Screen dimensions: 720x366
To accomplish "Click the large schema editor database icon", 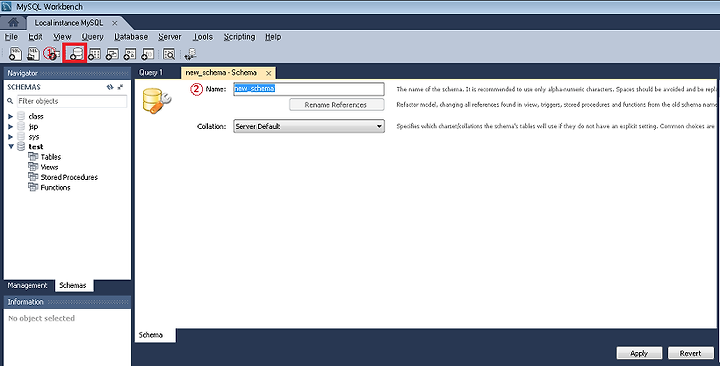I will [x=157, y=101].
